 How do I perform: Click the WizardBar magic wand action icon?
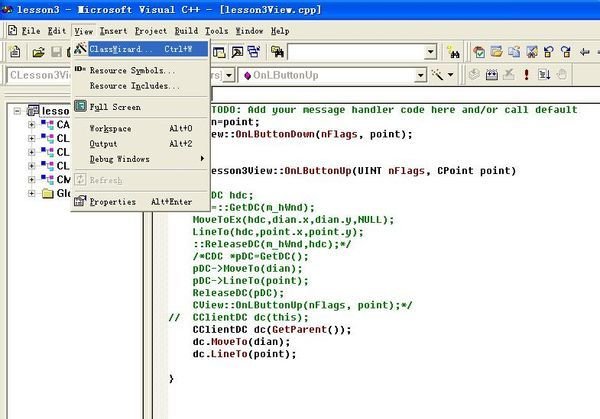click(x=437, y=75)
